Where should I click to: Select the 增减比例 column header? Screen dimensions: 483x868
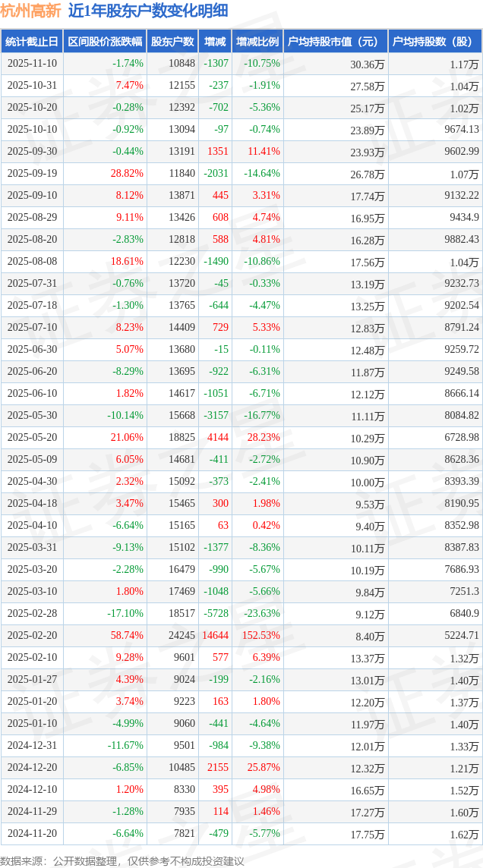257,42
